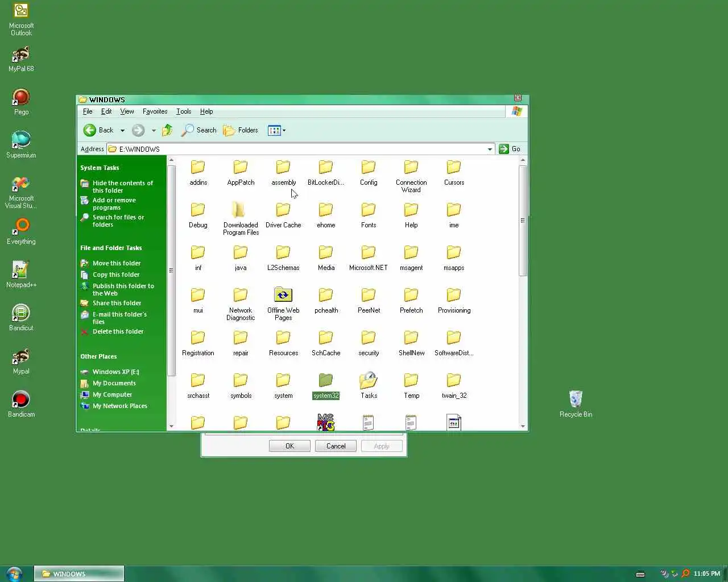Go up one folder level
This screenshot has height=582, width=728.
click(167, 130)
